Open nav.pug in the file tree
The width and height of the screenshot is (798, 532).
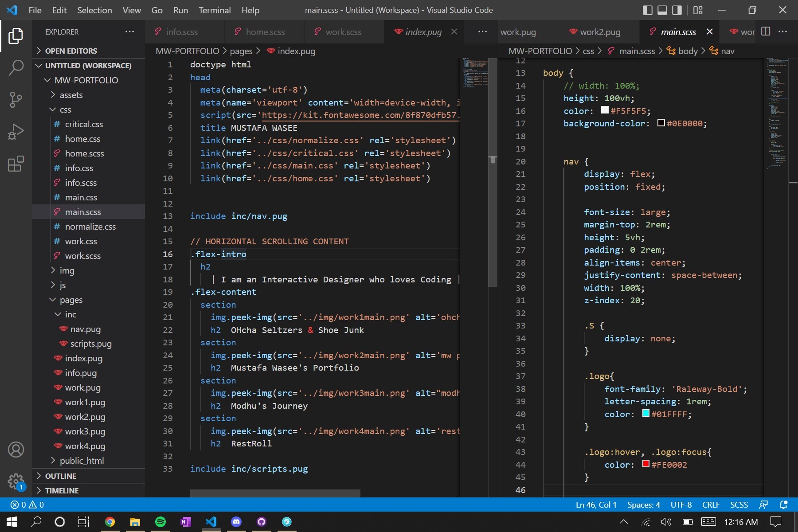point(89,329)
